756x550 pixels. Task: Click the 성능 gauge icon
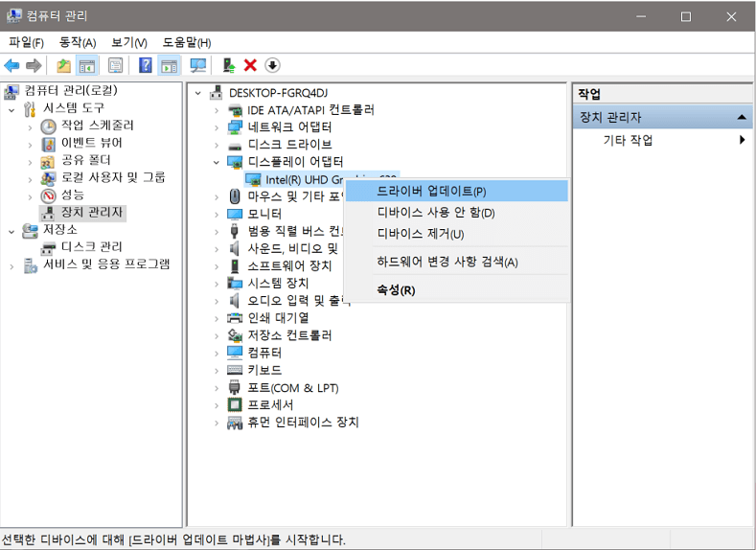tap(48, 195)
